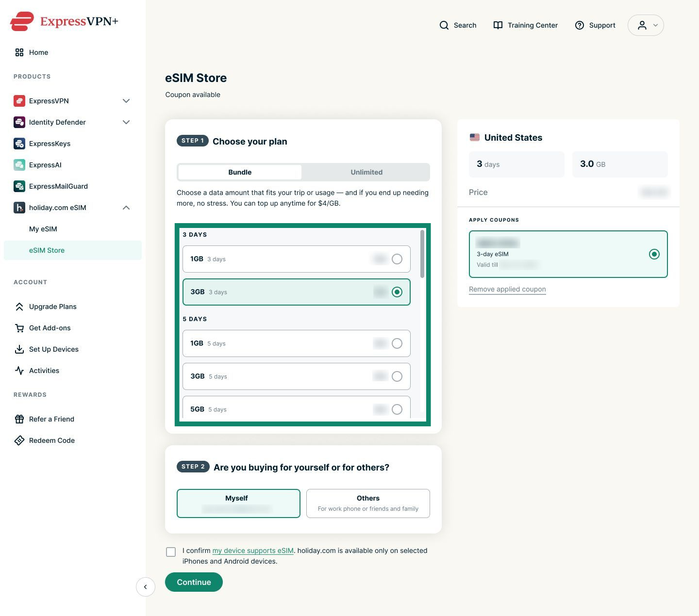Select the 3GB 5 days plan radio
This screenshot has height=616, width=699.
[397, 376]
